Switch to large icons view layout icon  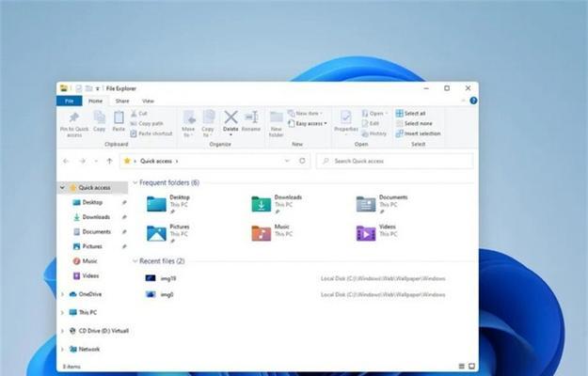click(471, 366)
